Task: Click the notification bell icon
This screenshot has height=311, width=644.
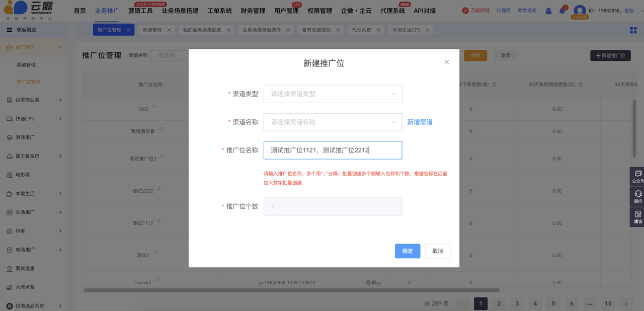Action: pos(562,11)
